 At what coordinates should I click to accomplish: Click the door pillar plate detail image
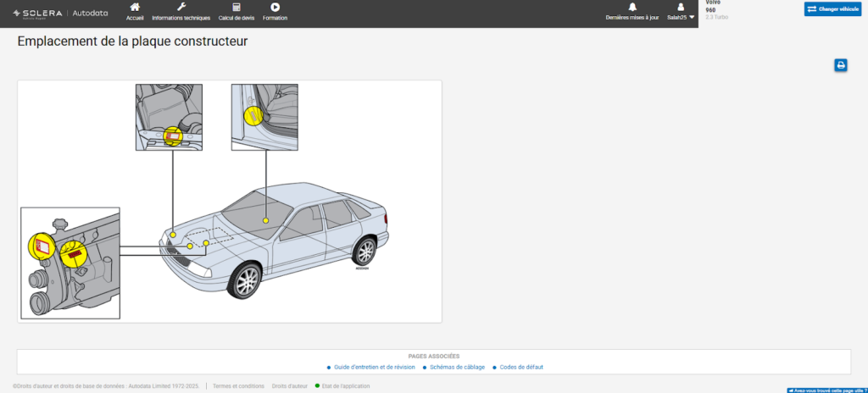pos(264,118)
